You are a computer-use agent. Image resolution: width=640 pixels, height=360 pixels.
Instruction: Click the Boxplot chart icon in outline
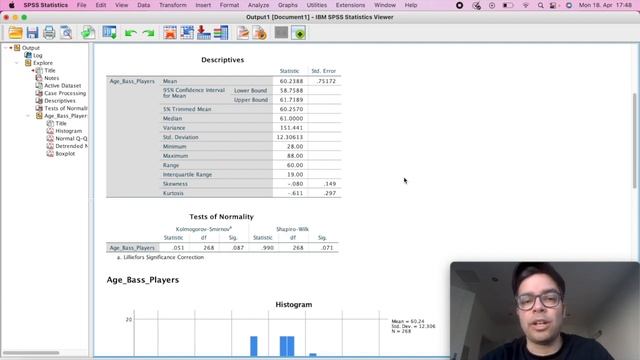[x=50, y=153]
